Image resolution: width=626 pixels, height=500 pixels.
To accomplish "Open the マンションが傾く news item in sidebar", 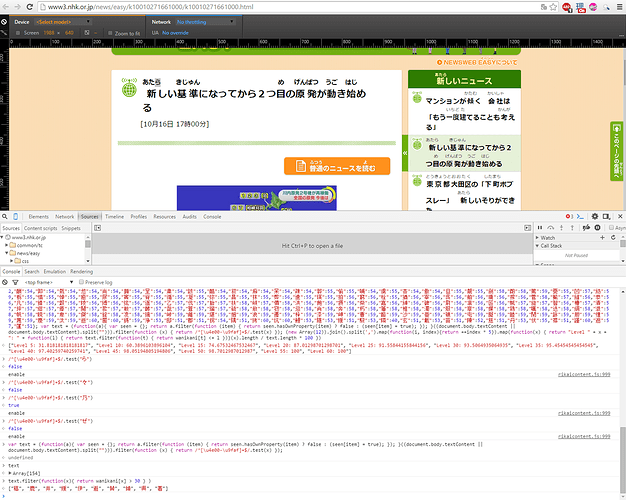I will [464, 112].
